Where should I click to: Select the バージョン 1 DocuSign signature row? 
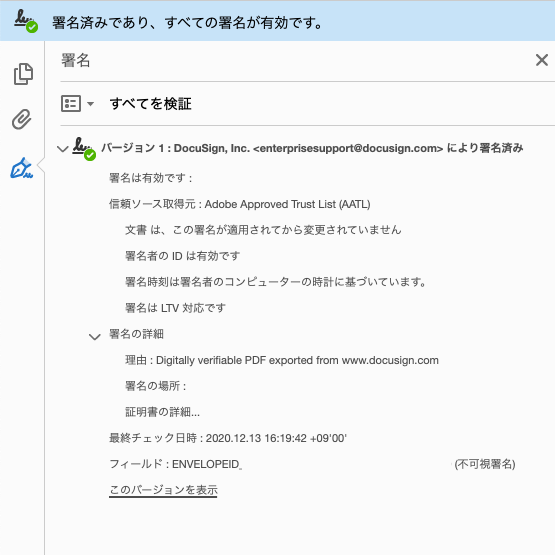tap(312, 148)
